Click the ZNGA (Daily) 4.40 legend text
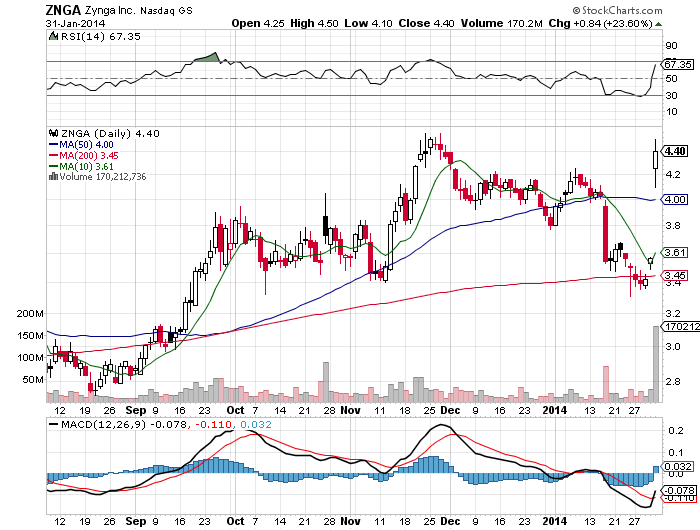This screenshot has height=530, width=700. point(110,133)
